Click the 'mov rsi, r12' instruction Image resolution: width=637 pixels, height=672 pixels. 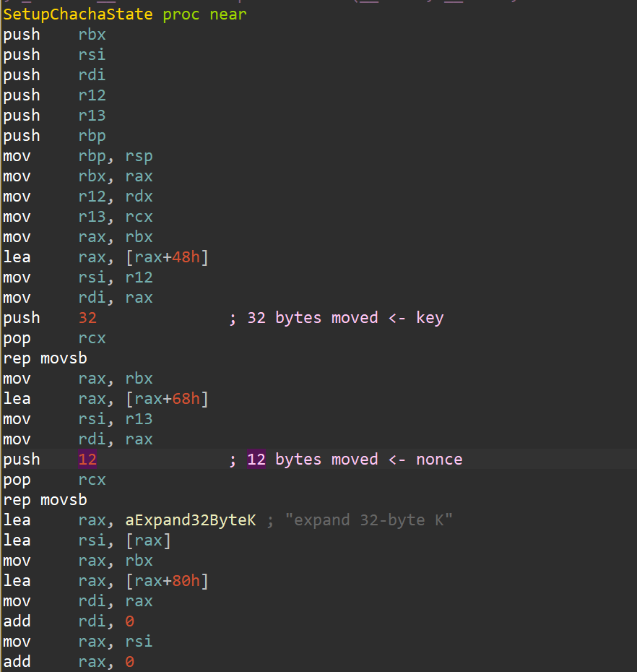pyautogui.click(x=78, y=277)
